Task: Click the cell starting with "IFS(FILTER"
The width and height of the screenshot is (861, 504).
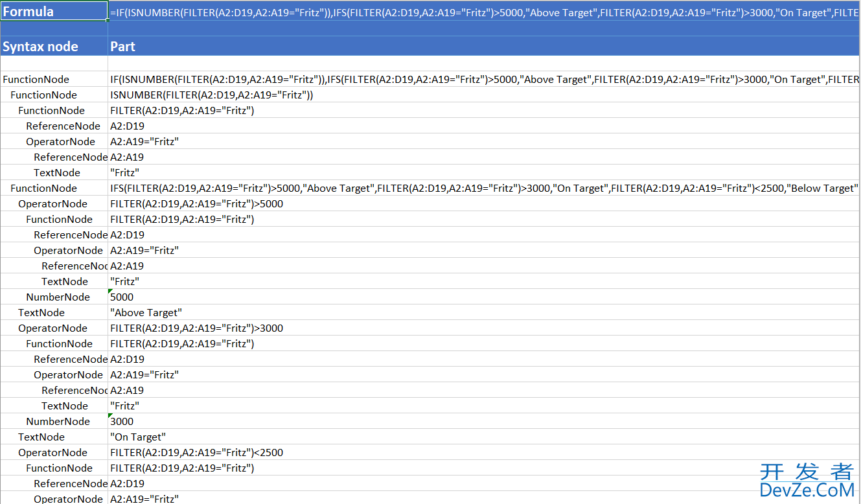Action: pyautogui.click(x=485, y=188)
